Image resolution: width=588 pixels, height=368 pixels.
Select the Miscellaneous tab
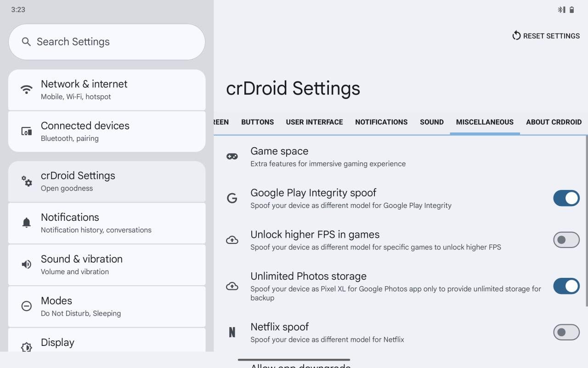click(485, 122)
